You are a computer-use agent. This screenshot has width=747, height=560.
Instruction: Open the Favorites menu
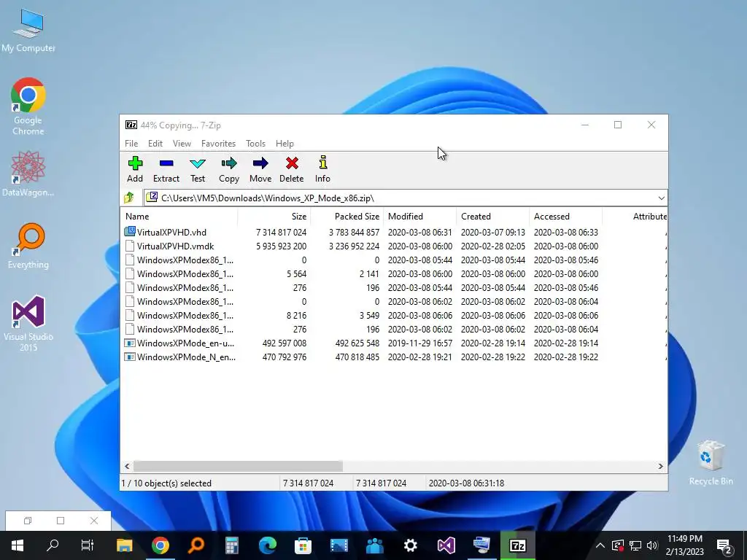pos(218,144)
